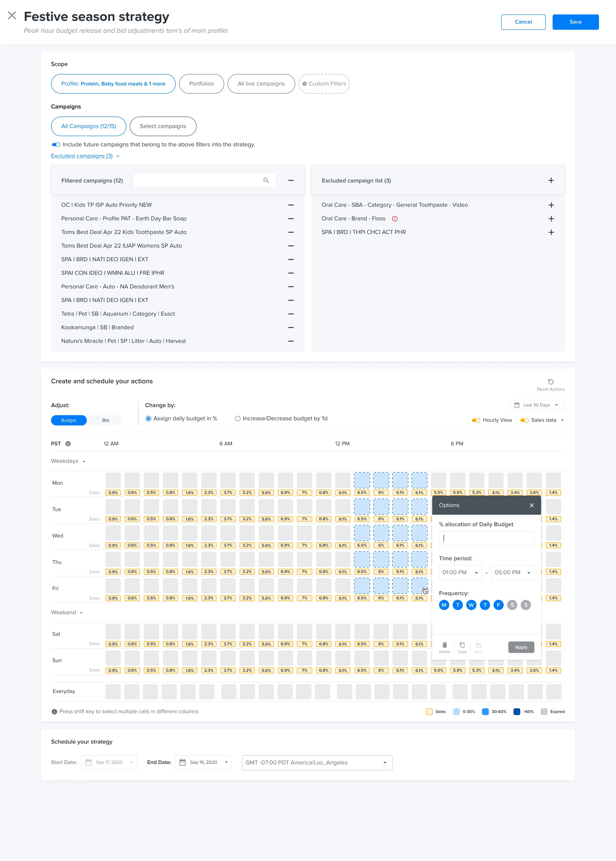
Task: Re-add Oral Care SBA General Toothpaste Video
Action: 551,205
